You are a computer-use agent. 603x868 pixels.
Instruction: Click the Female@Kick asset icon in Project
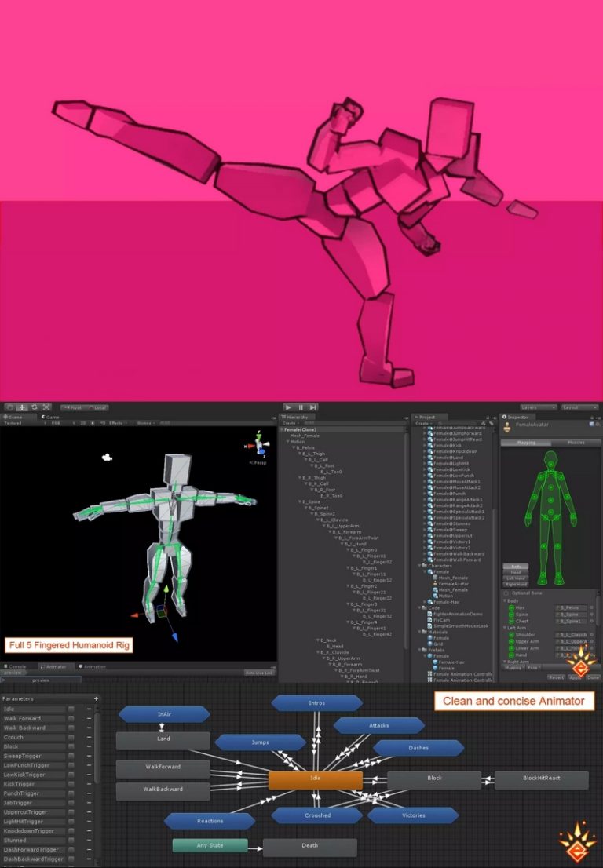tap(430, 445)
